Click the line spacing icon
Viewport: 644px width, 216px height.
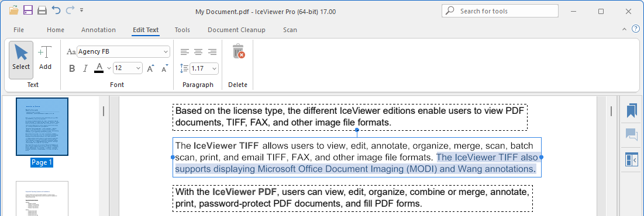coord(184,68)
